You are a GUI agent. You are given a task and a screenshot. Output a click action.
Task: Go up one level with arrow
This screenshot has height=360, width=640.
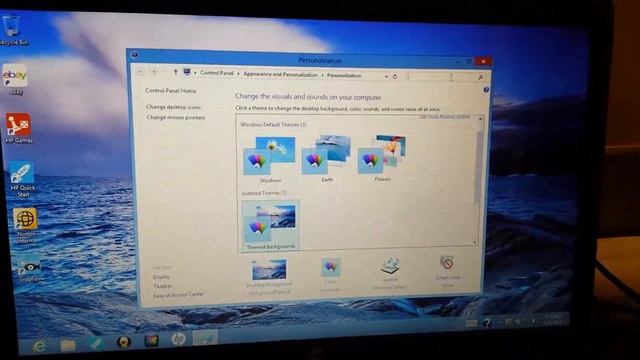click(x=176, y=72)
